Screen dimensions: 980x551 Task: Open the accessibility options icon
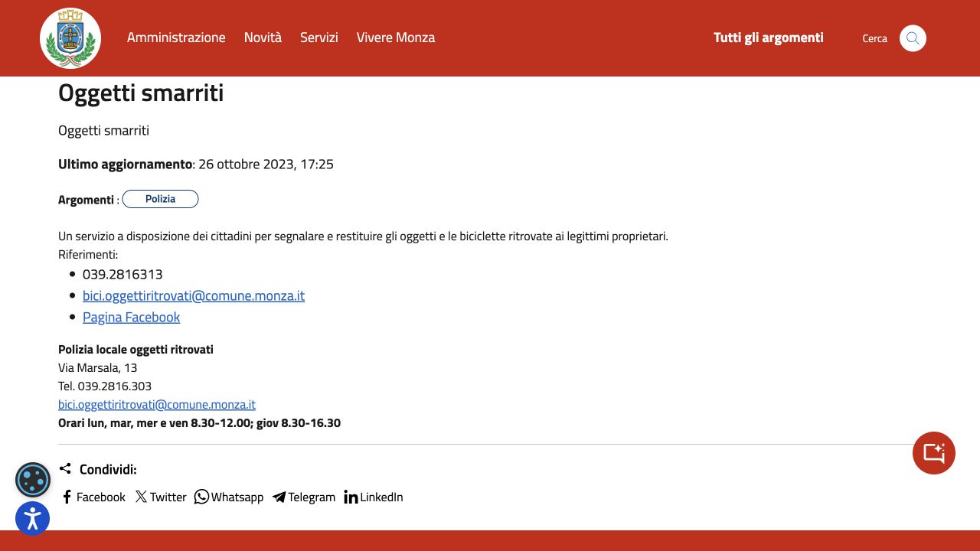pyautogui.click(x=33, y=519)
